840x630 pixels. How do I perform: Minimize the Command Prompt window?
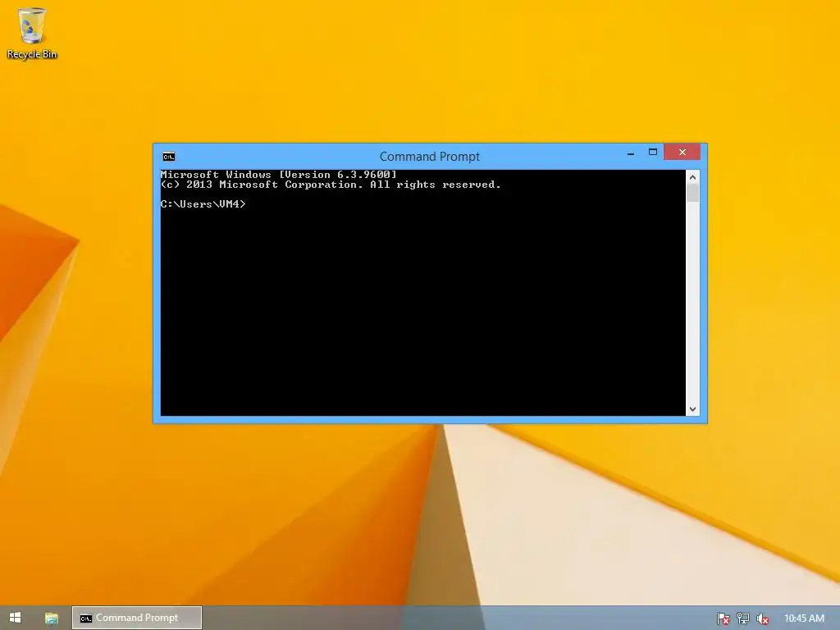631,153
